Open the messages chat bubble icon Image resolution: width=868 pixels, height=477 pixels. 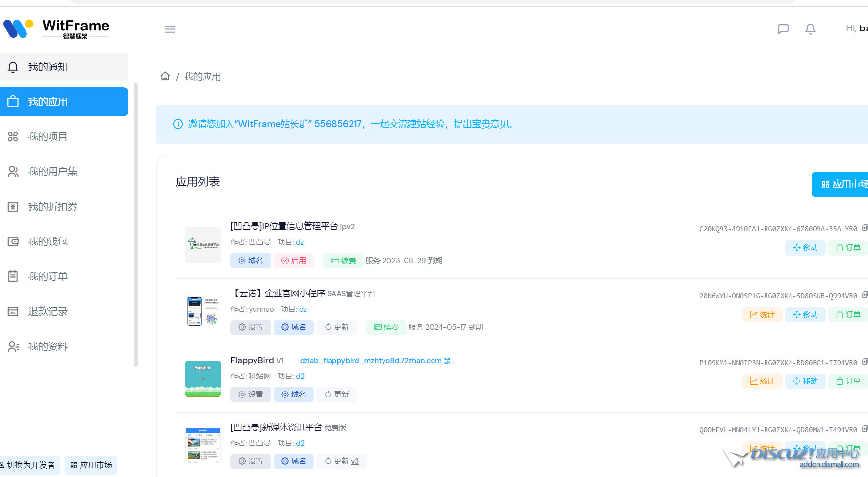pyautogui.click(x=783, y=29)
